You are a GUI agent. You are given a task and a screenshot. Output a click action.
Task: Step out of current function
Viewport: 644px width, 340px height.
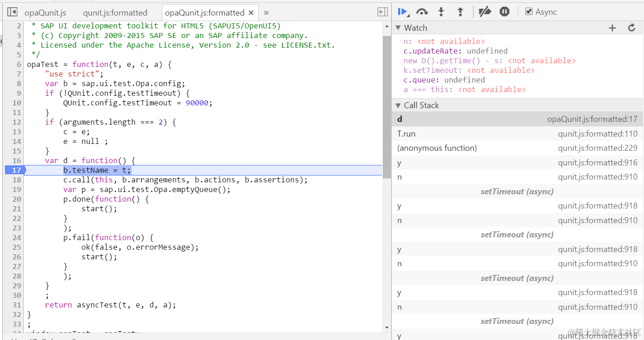461,12
